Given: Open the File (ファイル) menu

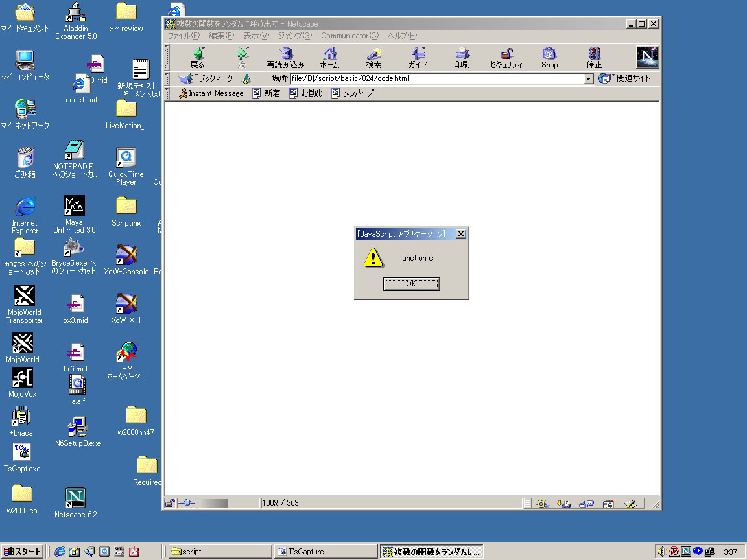Looking at the screenshot, I should point(184,36).
